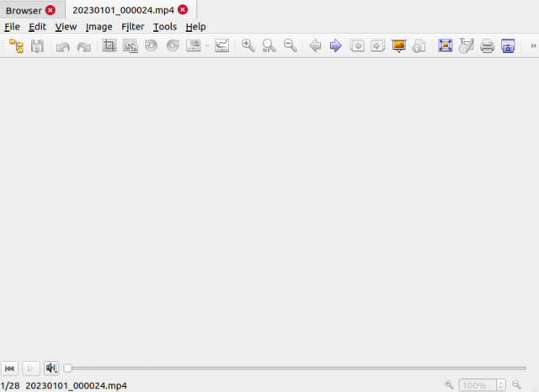Open the Color curves graph tool
This screenshot has width=539, height=392.
tap(221, 45)
